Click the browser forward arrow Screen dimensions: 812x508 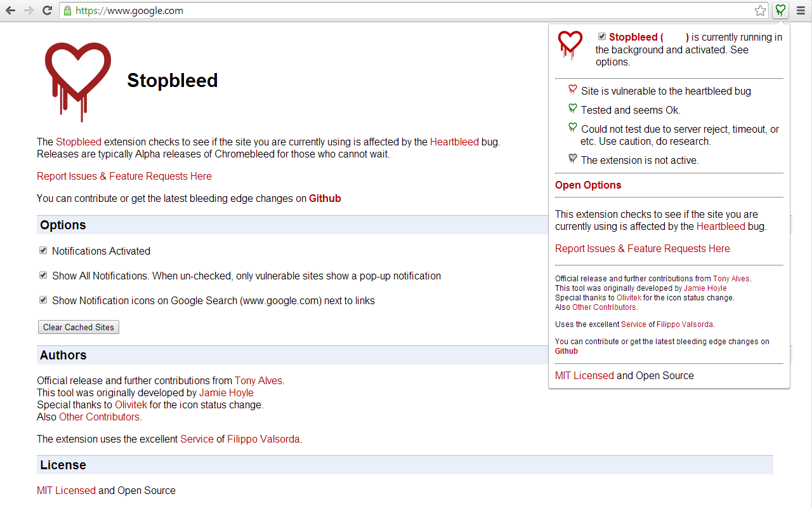29,10
